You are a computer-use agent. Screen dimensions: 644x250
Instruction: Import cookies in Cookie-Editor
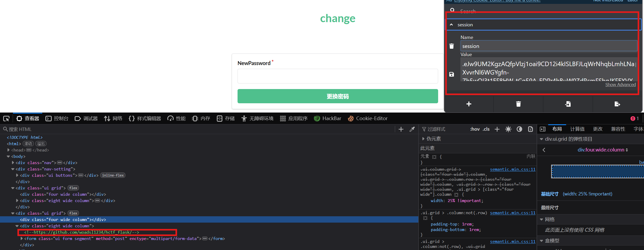[x=568, y=104]
